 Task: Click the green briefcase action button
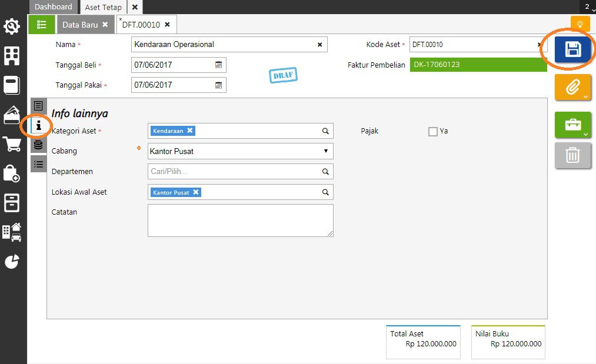point(572,125)
